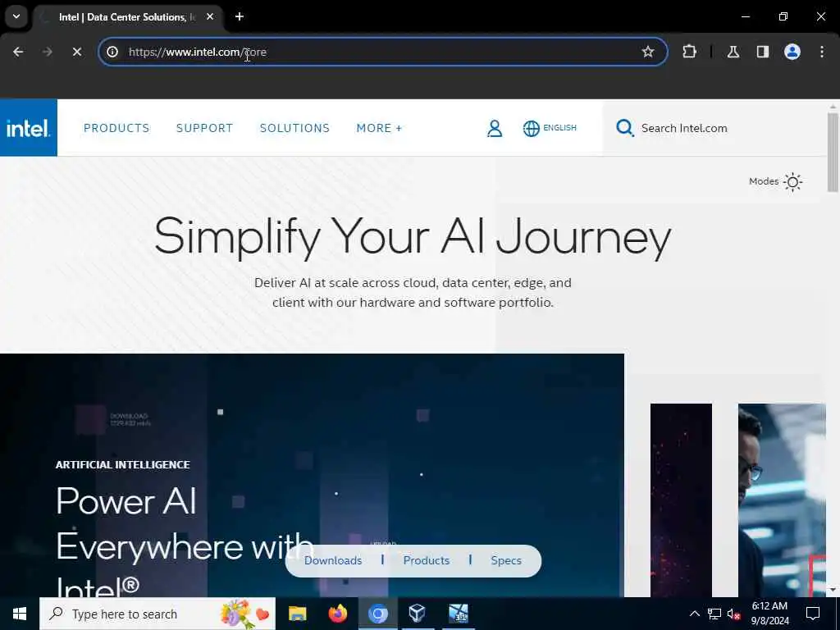Open the side panel icon
840x630 pixels.
(763, 52)
